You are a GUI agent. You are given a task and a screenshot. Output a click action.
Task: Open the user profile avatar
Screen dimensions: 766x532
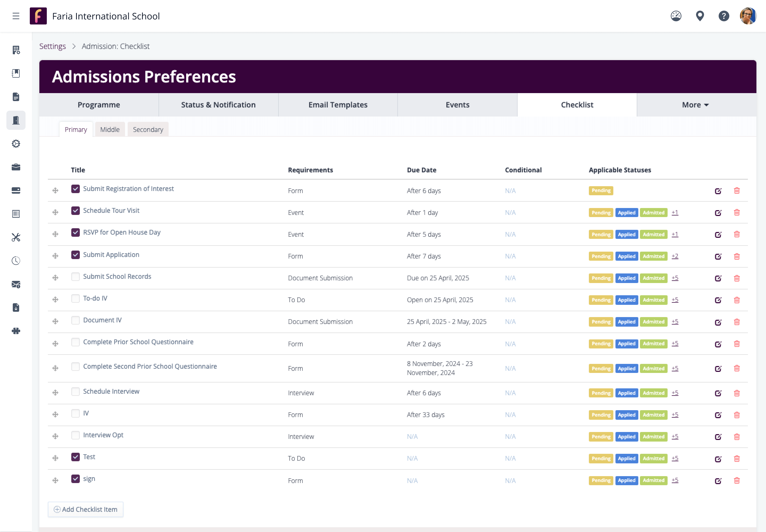tap(747, 16)
